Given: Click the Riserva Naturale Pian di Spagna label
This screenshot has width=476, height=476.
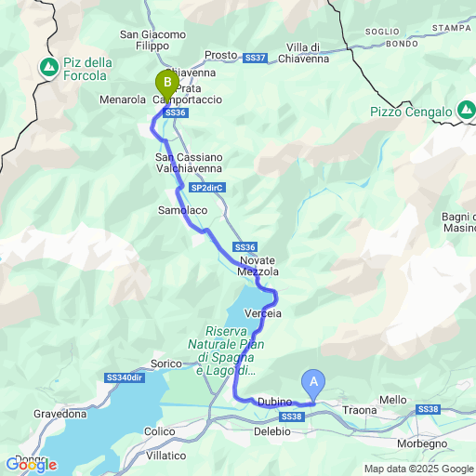Looking at the screenshot, I should [226, 350].
